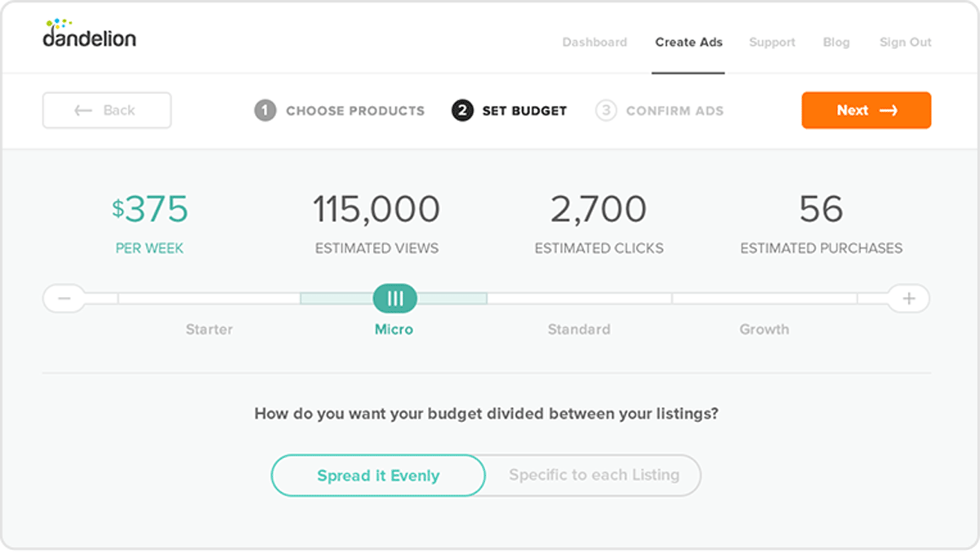The height and width of the screenshot is (555, 980).
Task: Decrease budget with the minus button
Action: [x=65, y=299]
